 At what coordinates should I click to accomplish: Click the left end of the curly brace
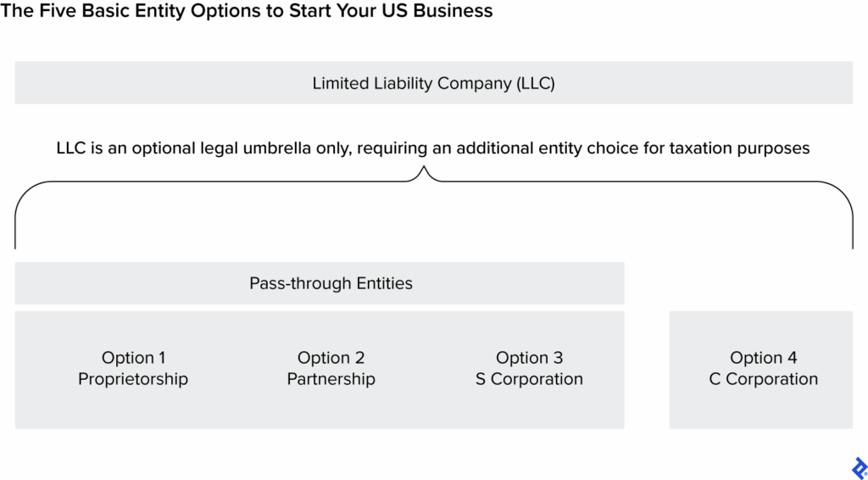[15, 242]
